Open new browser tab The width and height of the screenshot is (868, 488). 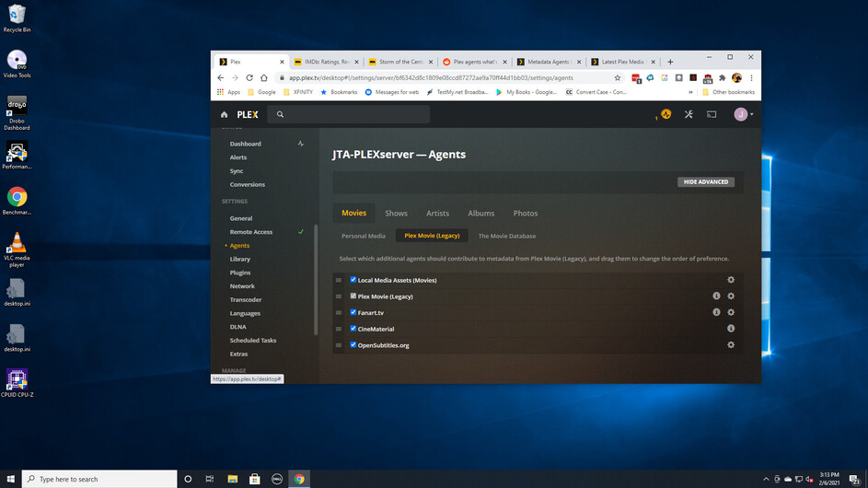670,62
